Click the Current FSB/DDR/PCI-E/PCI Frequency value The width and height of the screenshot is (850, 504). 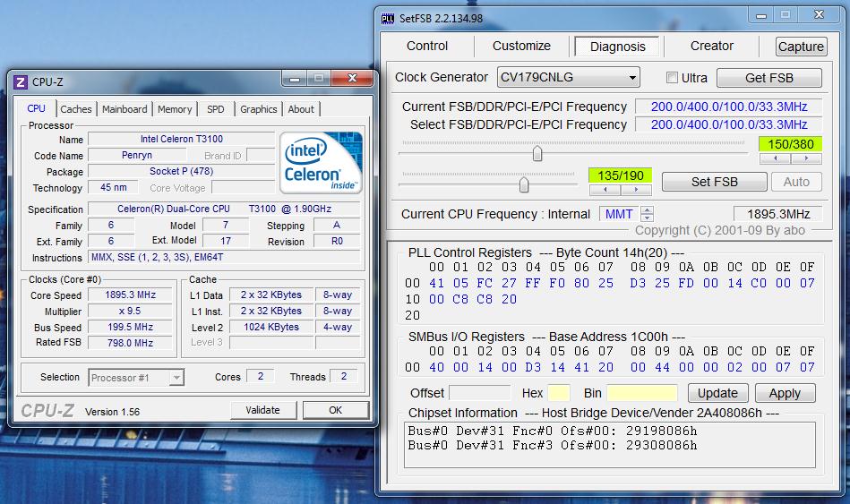pos(729,107)
